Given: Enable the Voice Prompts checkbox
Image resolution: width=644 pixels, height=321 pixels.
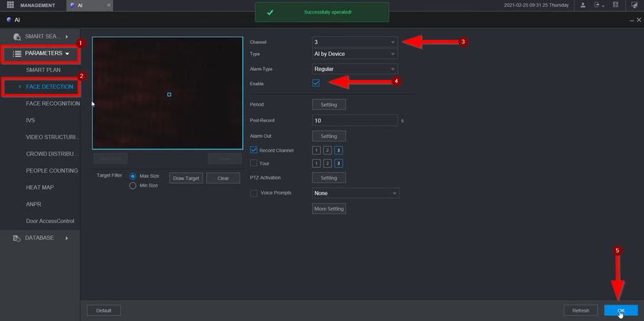Looking at the screenshot, I should coord(254,193).
